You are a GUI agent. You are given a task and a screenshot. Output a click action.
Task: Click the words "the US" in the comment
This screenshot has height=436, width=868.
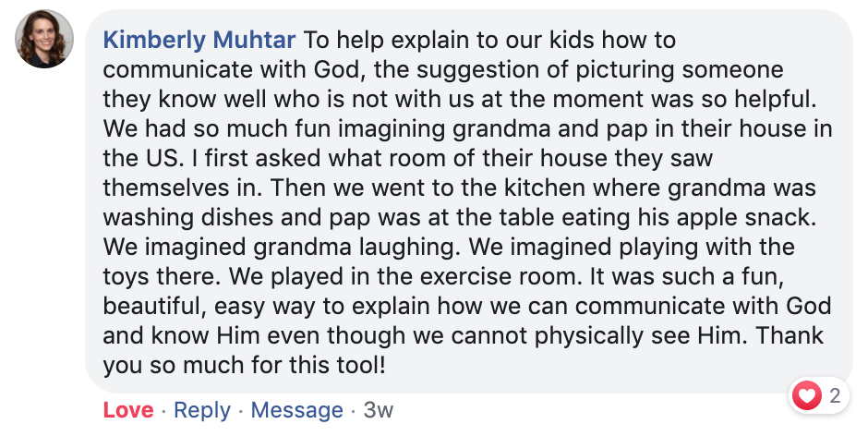coord(143,158)
